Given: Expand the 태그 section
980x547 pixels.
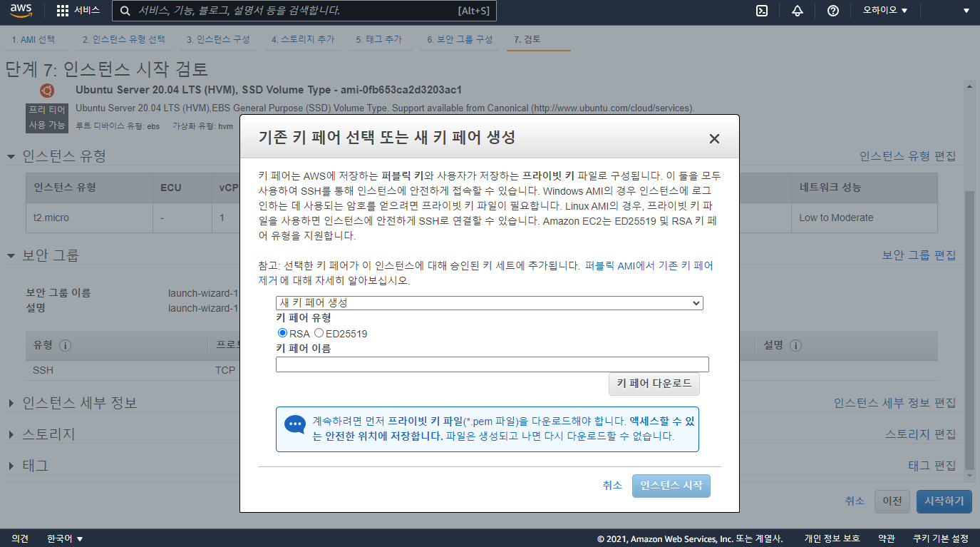Looking at the screenshot, I should (11, 466).
